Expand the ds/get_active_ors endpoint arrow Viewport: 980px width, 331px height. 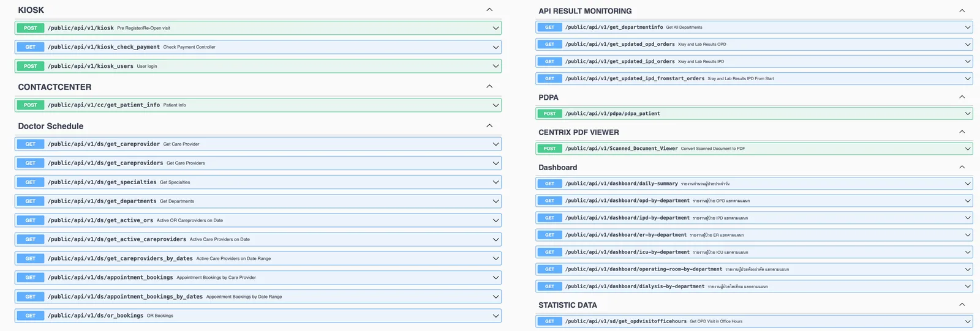pos(496,220)
